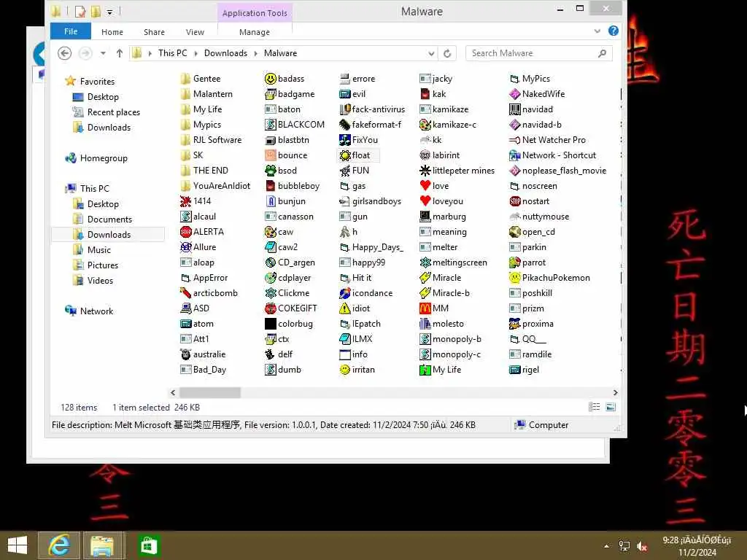Click the horizontal scrollbar thumb
This screenshot has height=560, width=747.
(x=209, y=393)
